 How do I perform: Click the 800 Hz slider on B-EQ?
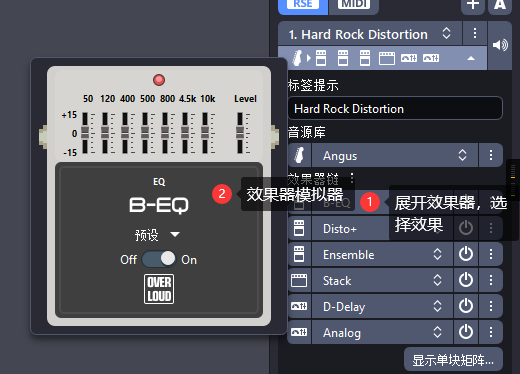pos(165,133)
